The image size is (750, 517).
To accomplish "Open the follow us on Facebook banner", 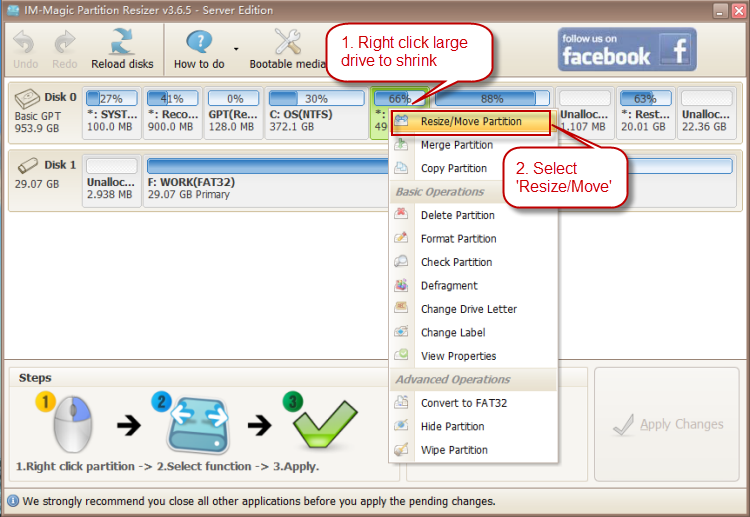I will (x=626, y=49).
